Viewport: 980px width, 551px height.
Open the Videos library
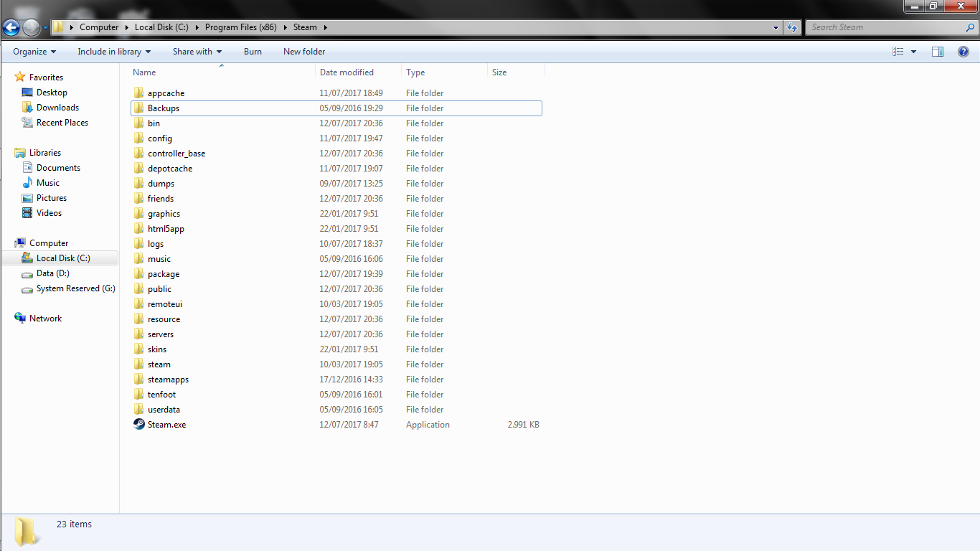(x=49, y=213)
